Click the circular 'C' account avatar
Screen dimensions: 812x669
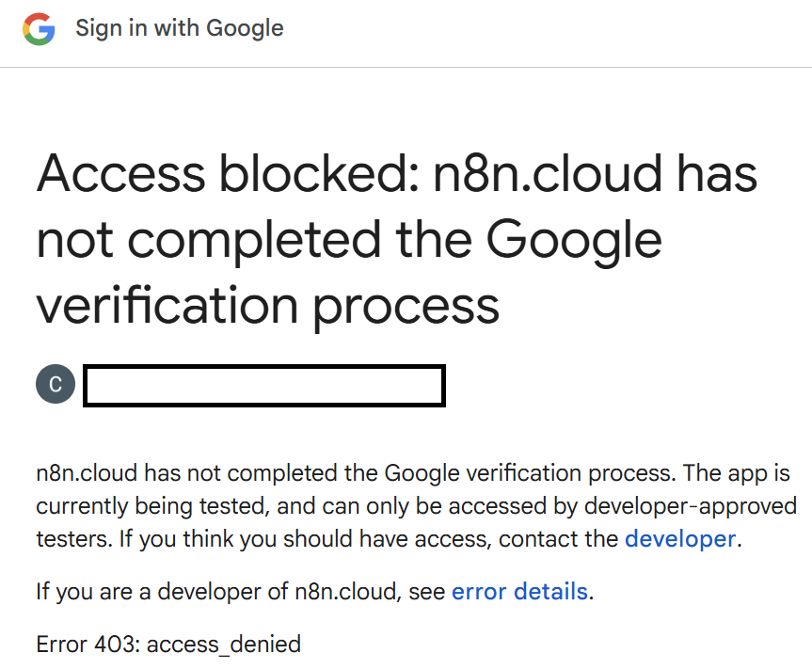[x=56, y=386]
